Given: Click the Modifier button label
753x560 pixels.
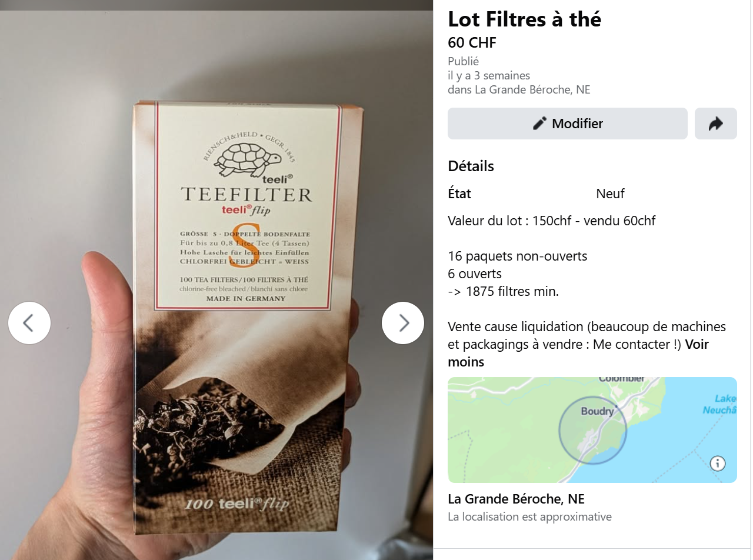Looking at the screenshot, I should pyautogui.click(x=577, y=124).
